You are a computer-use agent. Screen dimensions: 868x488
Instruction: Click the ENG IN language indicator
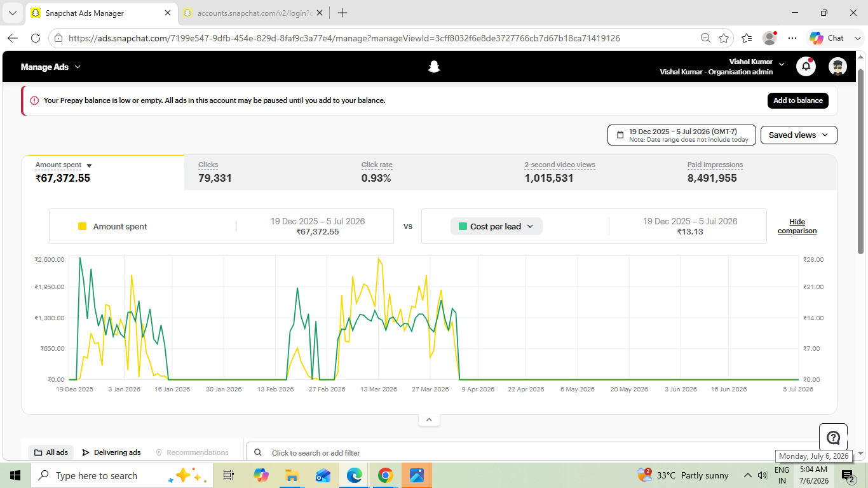(x=782, y=475)
